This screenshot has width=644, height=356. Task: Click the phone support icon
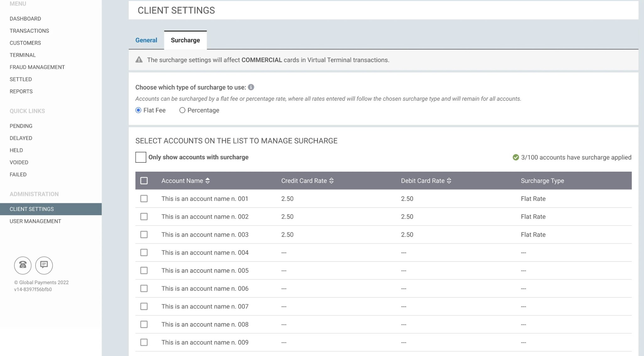click(23, 265)
